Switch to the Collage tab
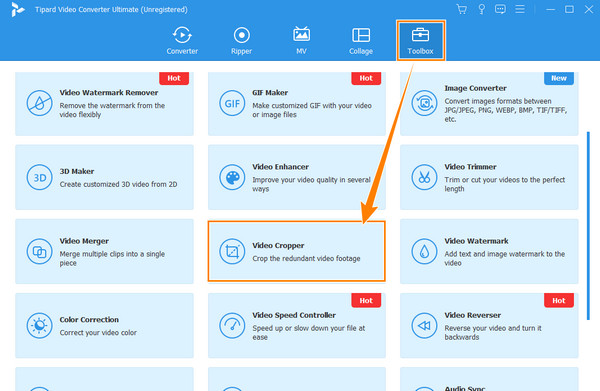The height and width of the screenshot is (391, 600). click(361, 41)
